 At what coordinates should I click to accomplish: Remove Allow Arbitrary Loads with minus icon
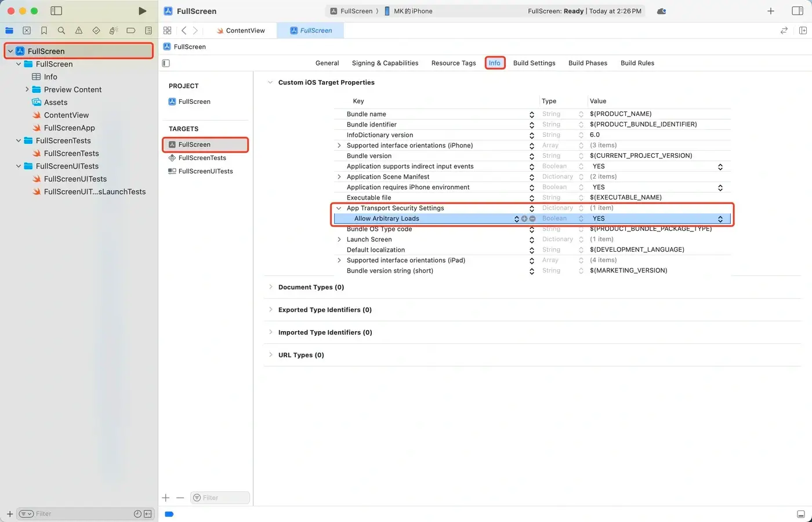[532, 219]
